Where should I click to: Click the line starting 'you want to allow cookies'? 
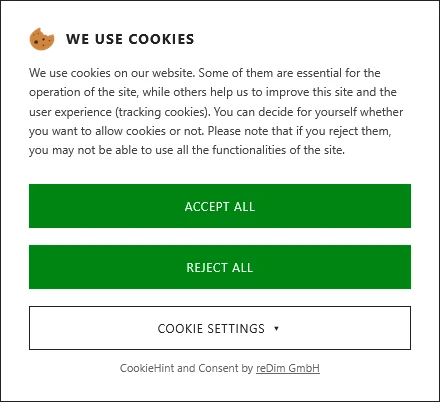click(x=210, y=131)
